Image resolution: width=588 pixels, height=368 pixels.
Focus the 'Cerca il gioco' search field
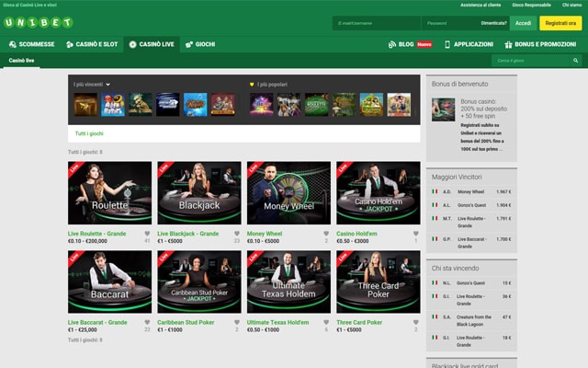[x=531, y=61]
